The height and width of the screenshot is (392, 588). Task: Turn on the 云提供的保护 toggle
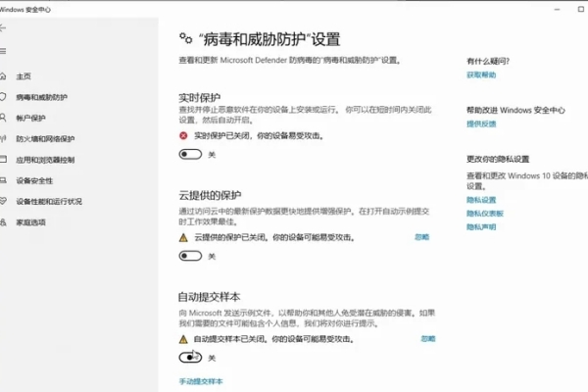tap(190, 256)
